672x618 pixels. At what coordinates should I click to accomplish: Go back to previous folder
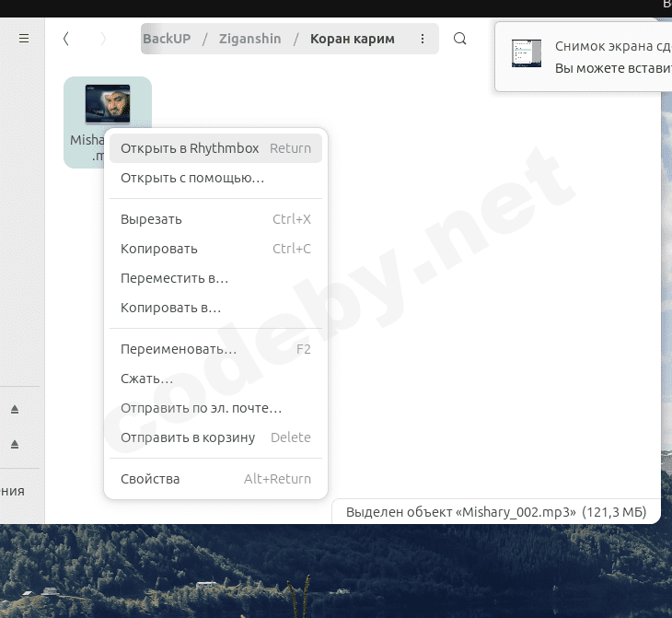pyautogui.click(x=65, y=39)
